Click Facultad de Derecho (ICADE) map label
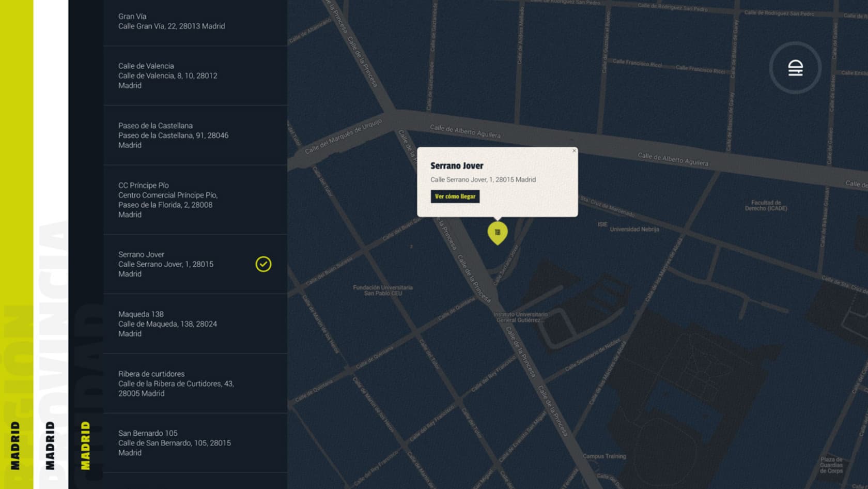Viewport: 868px width, 489px height. click(x=766, y=206)
